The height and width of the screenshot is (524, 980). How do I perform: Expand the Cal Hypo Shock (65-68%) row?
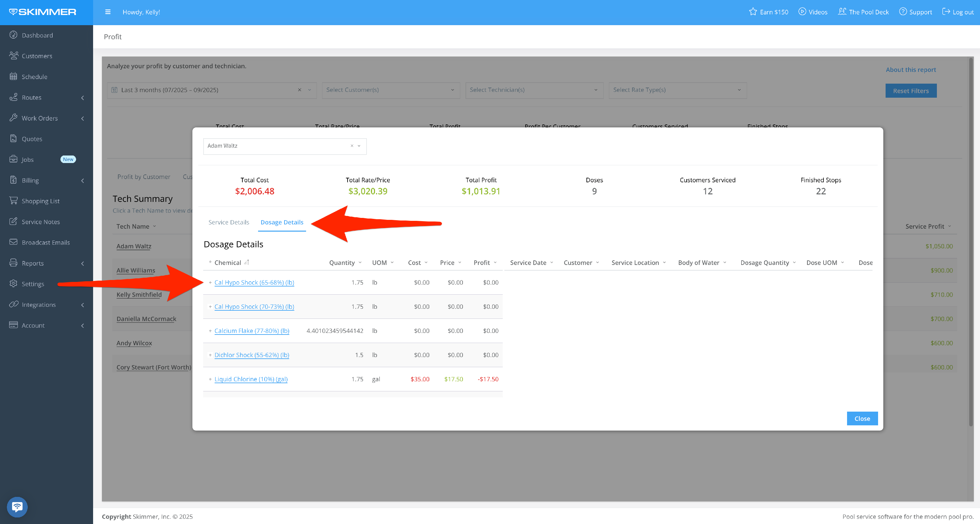(210, 282)
